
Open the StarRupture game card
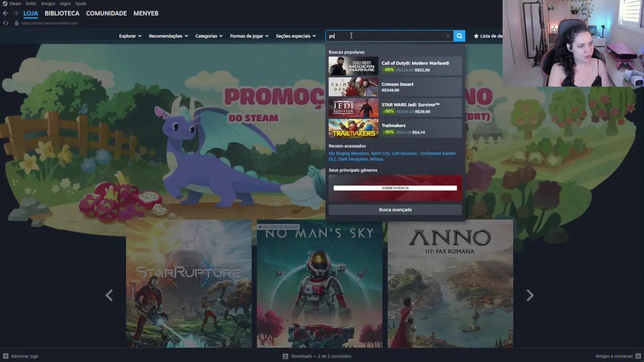(189, 284)
